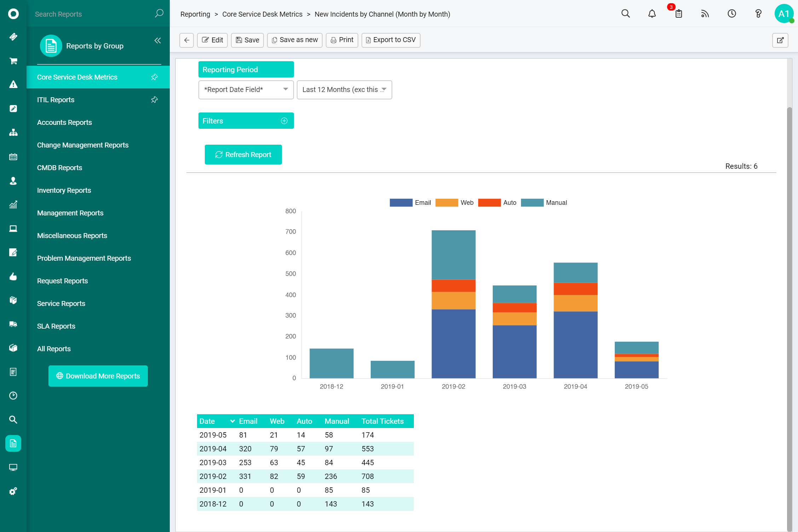The width and height of the screenshot is (798, 532).
Task: Click the Refresh Report button
Action: [x=243, y=155]
